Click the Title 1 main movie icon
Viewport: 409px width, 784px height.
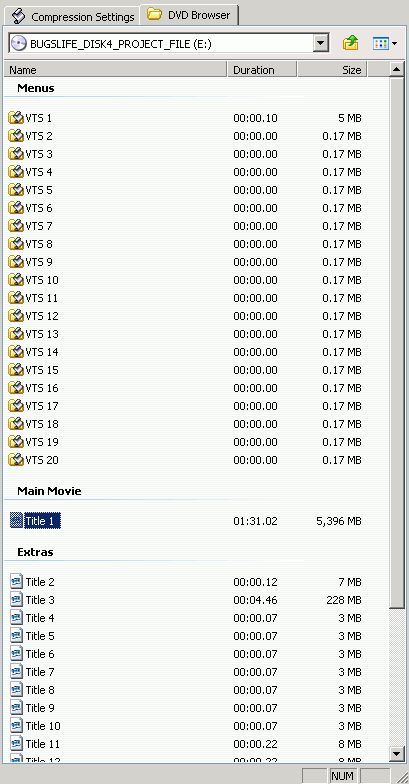16,520
